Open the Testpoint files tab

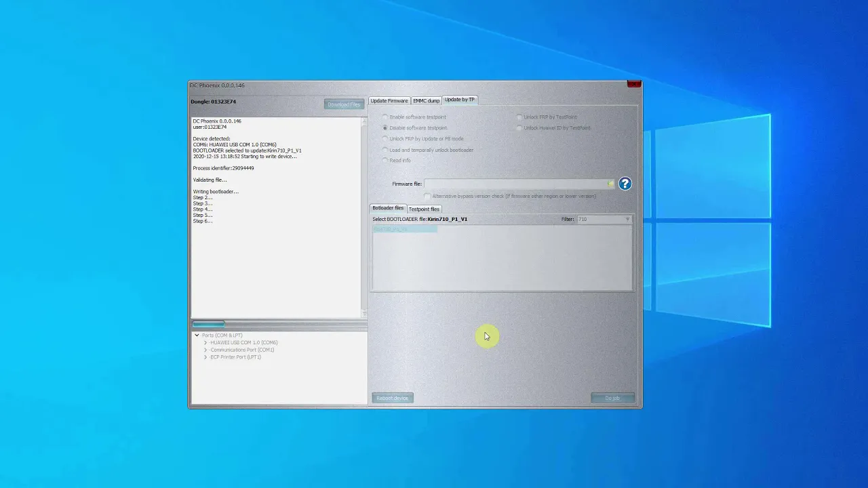424,209
